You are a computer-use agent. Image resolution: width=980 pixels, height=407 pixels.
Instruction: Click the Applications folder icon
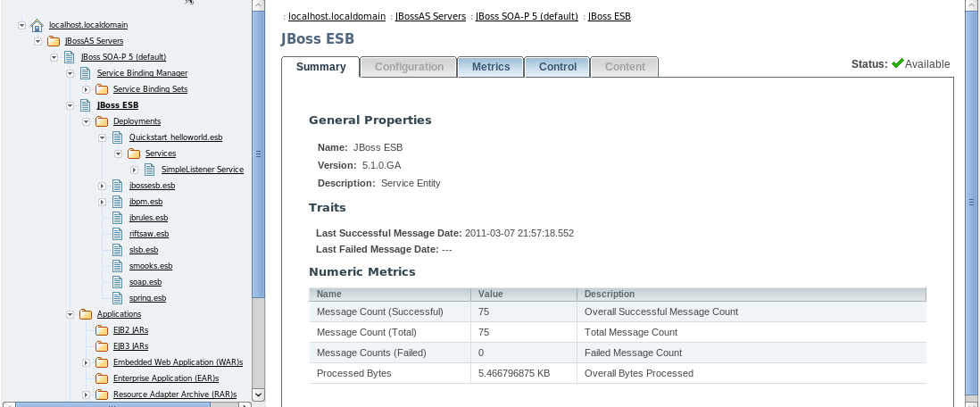pos(86,314)
